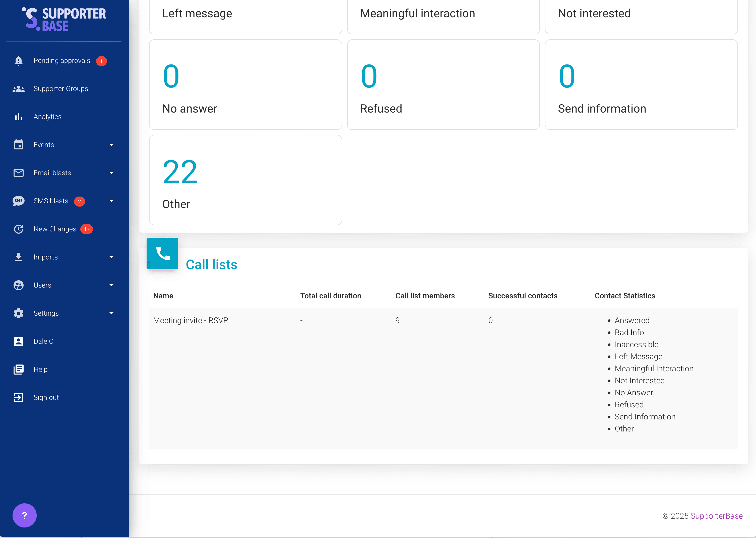Viewport: 756px width, 538px height.
Task: Click the Call lists phone icon tile
Action: (x=162, y=253)
